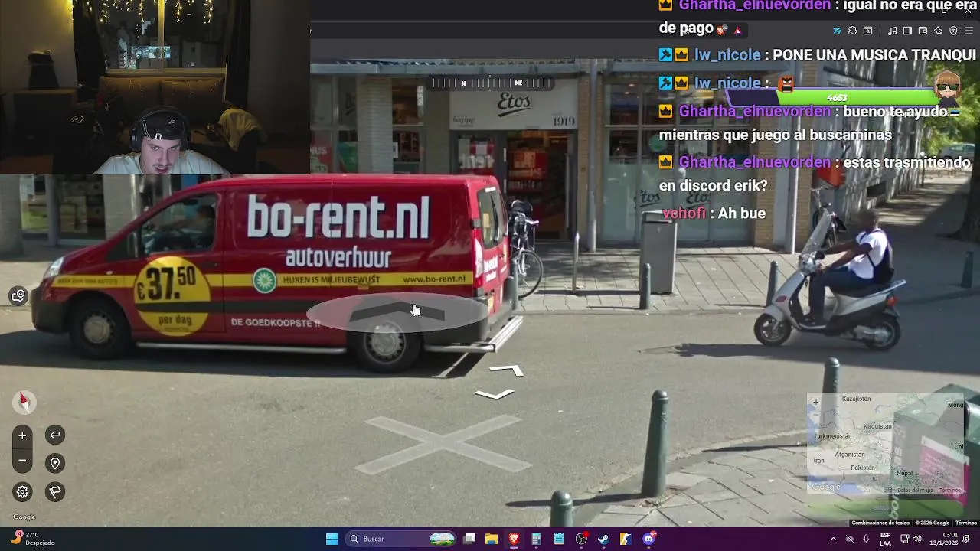This screenshot has height=551, width=980.
Task: Open Steam from taskbar
Action: [x=603, y=539]
